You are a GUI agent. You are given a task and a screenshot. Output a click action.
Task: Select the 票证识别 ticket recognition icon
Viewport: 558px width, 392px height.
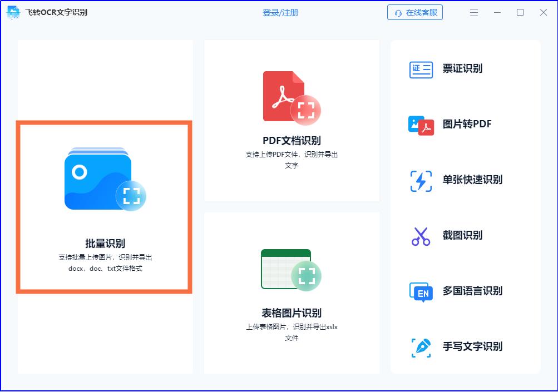click(420, 69)
